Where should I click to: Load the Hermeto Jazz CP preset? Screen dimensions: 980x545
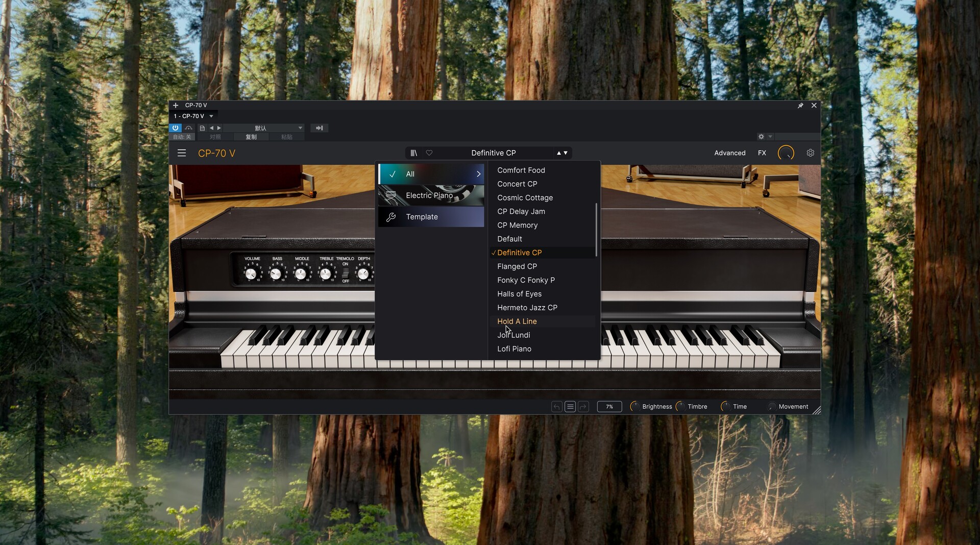tap(543, 308)
